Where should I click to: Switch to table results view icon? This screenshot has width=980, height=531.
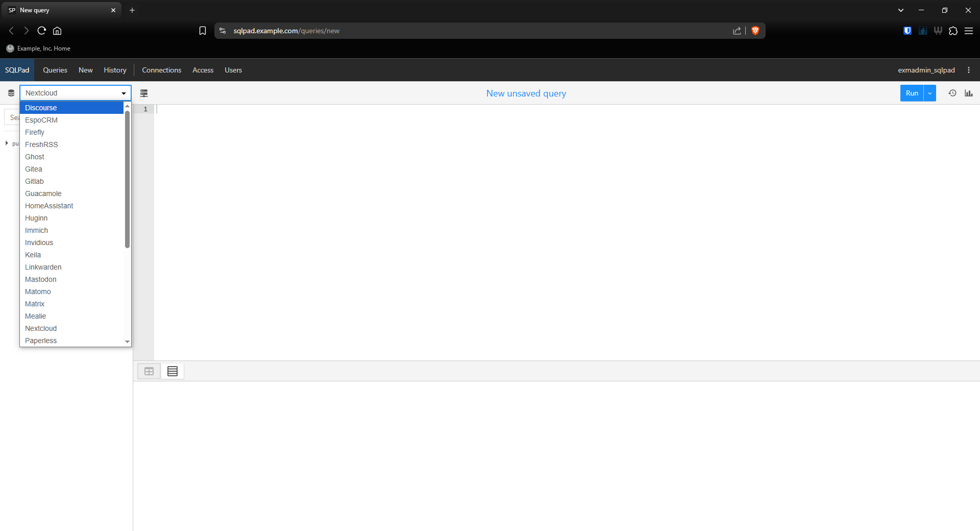coord(149,371)
